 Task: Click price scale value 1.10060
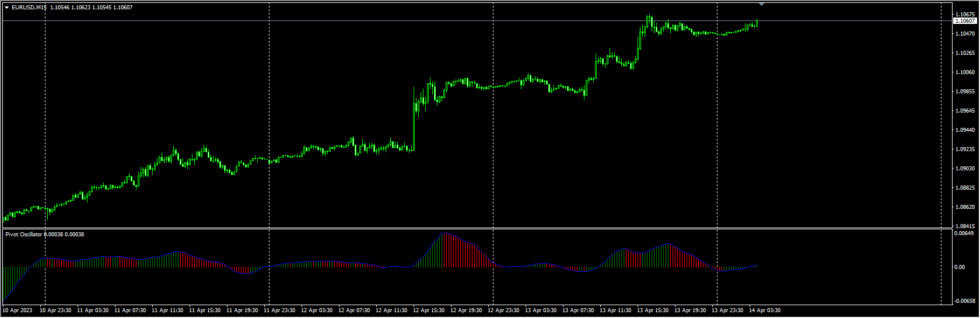pos(965,72)
